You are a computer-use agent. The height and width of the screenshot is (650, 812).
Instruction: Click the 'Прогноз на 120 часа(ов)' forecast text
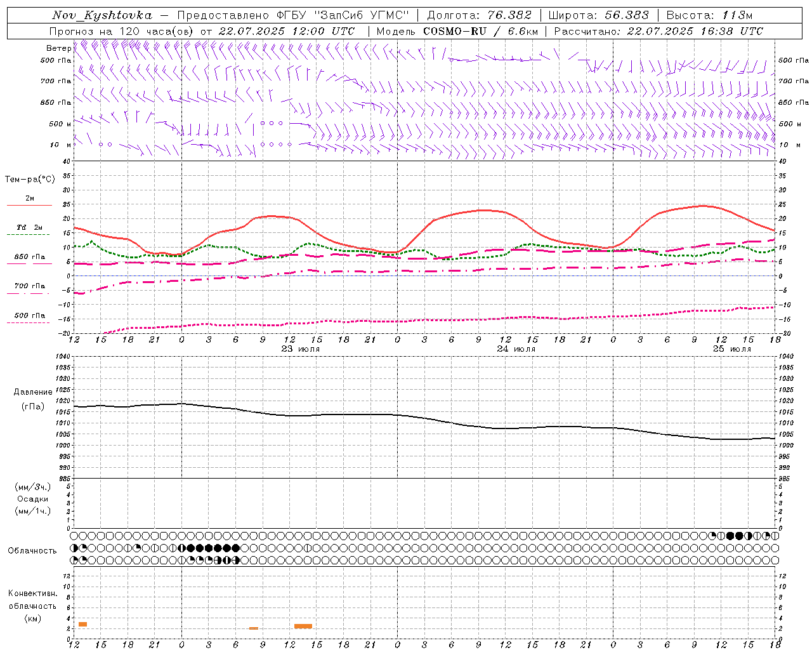point(122,31)
